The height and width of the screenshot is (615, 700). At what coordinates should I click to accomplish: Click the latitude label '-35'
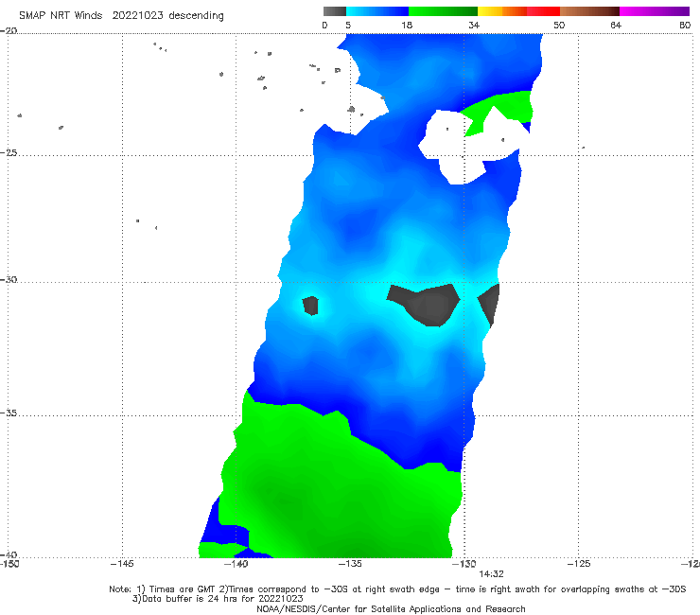point(9,413)
